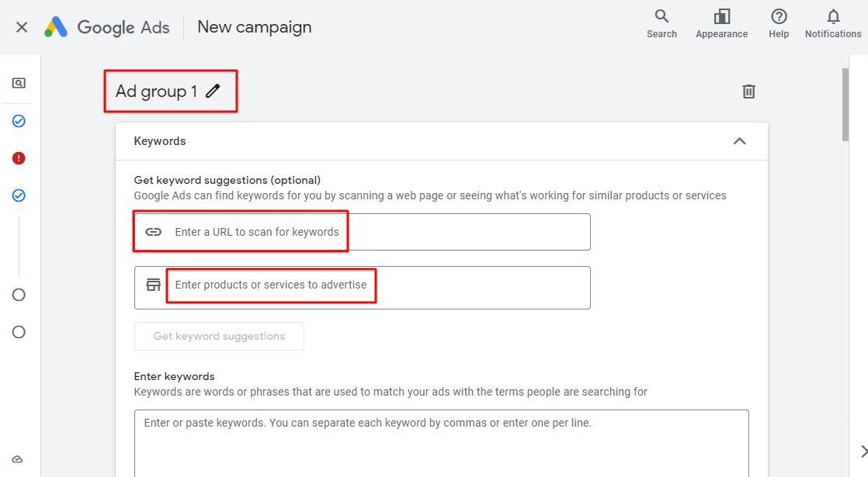This screenshot has width=868, height=477.
Task: Open the Notifications bell
Action: click(x=833, y=24)
